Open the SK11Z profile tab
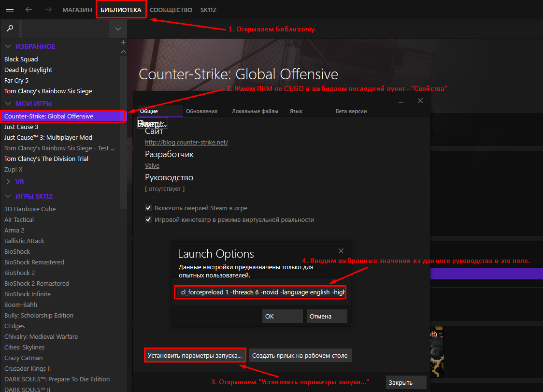 pyautogui.click(x=209, y=10)
